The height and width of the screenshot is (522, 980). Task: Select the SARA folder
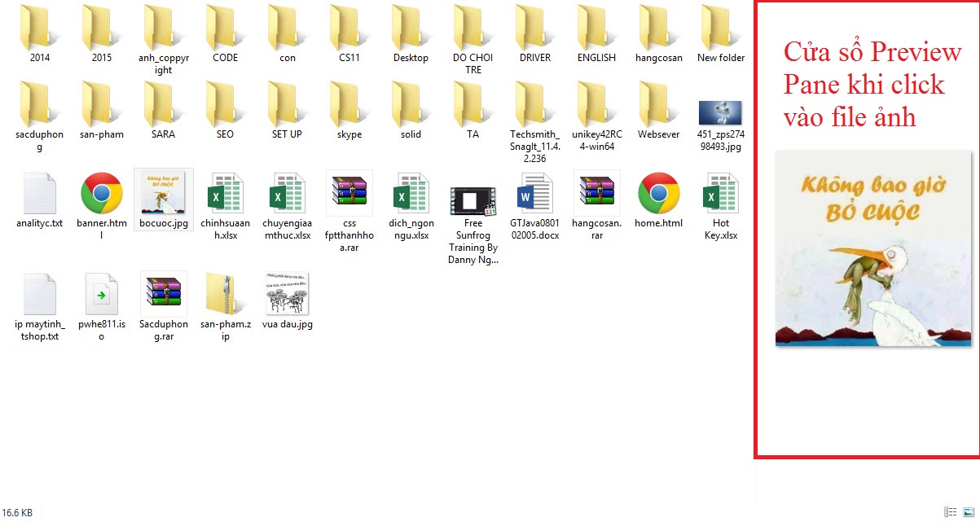tap(163, 111)
